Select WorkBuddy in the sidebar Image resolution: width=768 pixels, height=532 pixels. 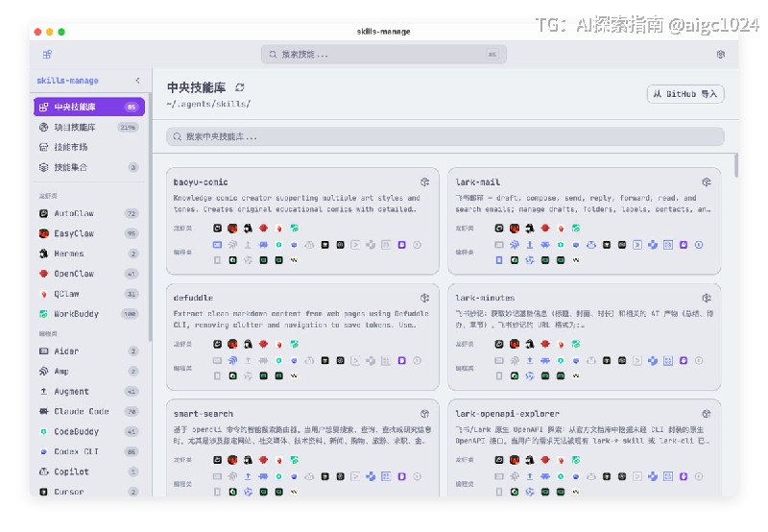click(89, 314)
